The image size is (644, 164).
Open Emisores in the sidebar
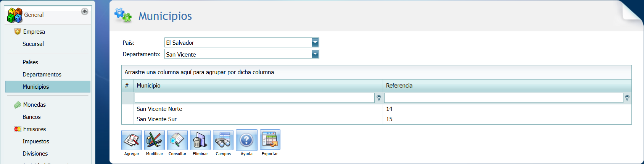(x=34, y=129)
